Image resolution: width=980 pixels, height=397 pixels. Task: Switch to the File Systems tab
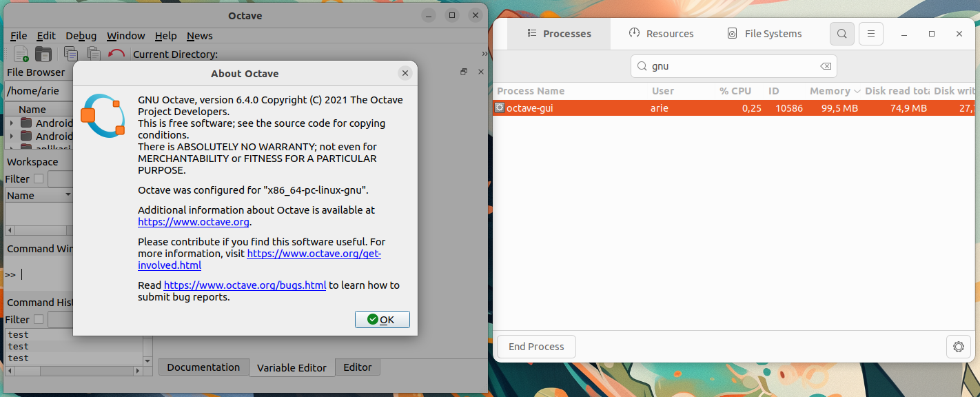point(764,34)
